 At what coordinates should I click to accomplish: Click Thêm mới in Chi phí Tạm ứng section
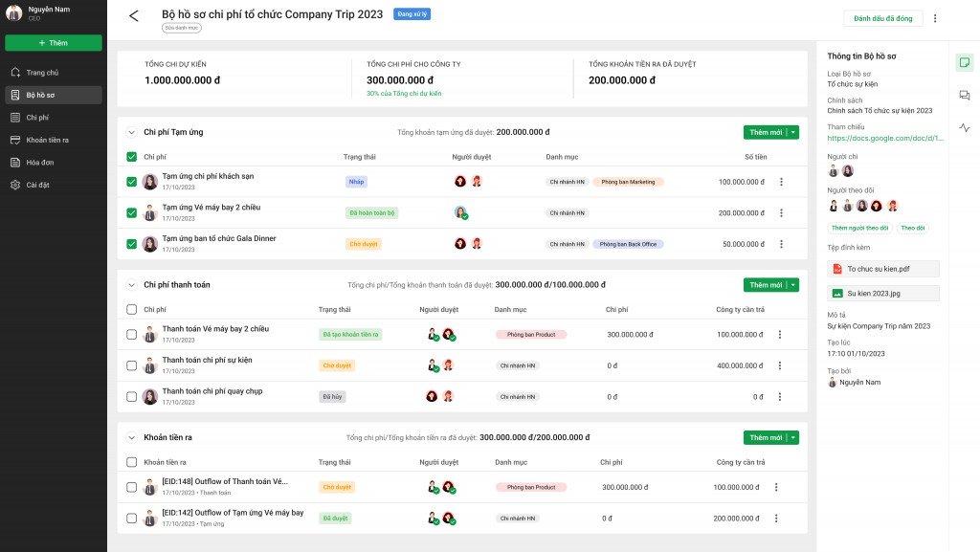765,132
